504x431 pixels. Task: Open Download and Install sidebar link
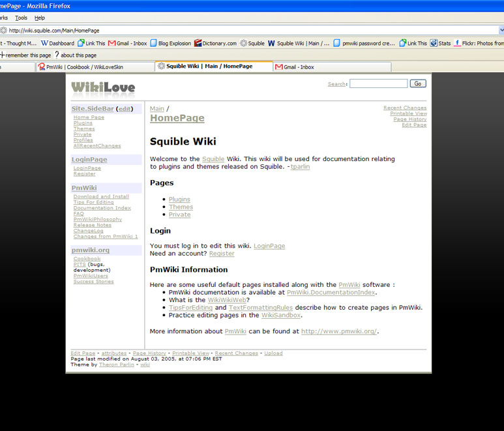click(101, 196)
